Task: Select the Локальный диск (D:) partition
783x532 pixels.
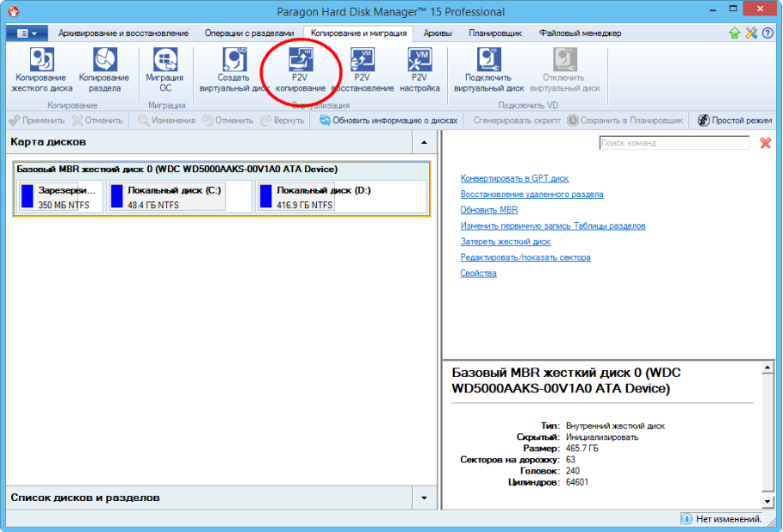Action: click(x=341, y=196)
